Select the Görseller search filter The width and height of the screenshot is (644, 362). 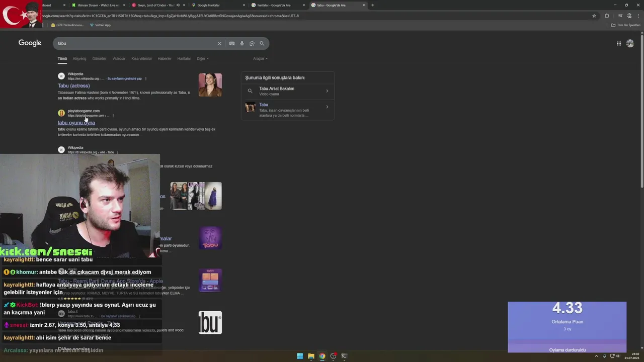coord(99,58)
